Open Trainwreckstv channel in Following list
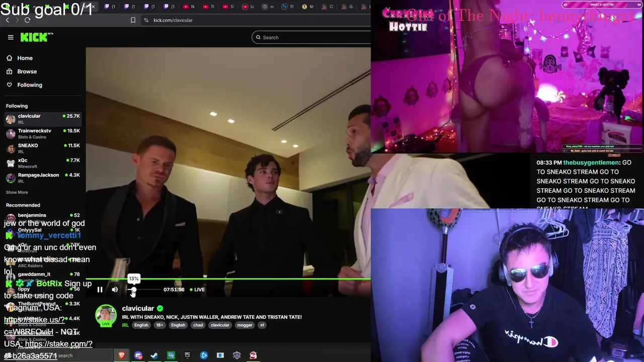The width and height of the screenshot is (644, 362). pyautogui.click(x=43, y=134)
